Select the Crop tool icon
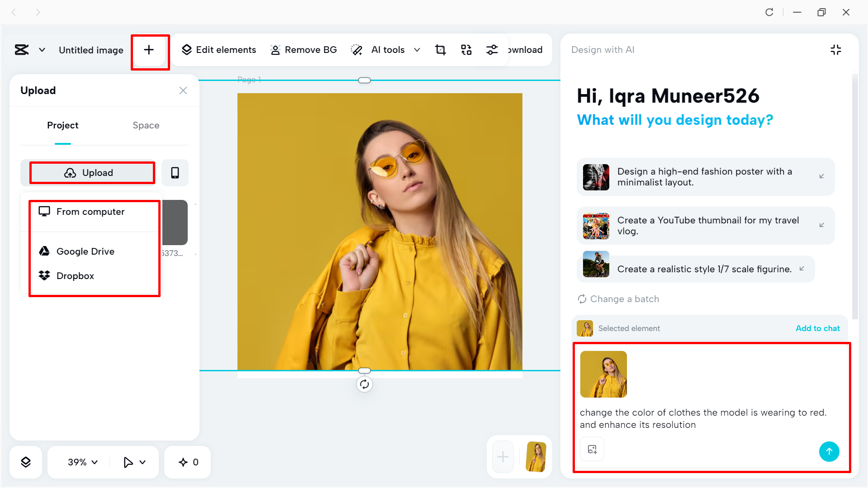This screenshot has width=868, height=488. tap(440, 50)
